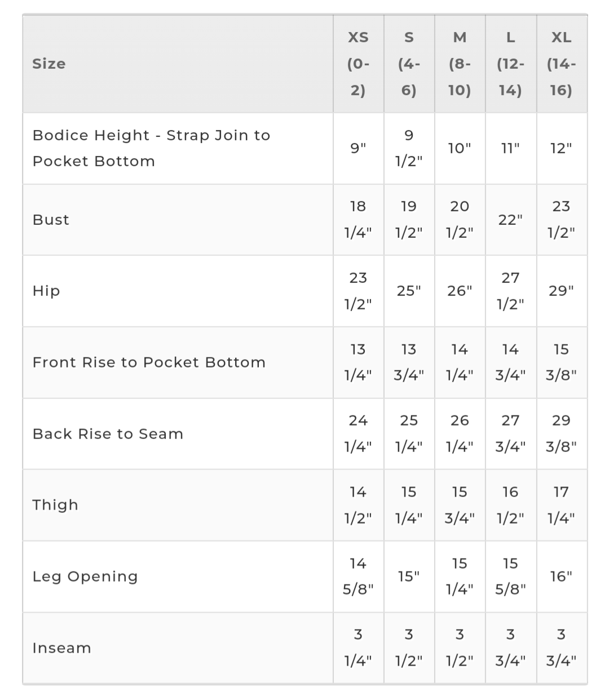Image resolution: width=609 pixels, height=700 pixels.
Task: Select the Hip measurement for size XL
Action: pyautogui.click(x=561, y=291)
